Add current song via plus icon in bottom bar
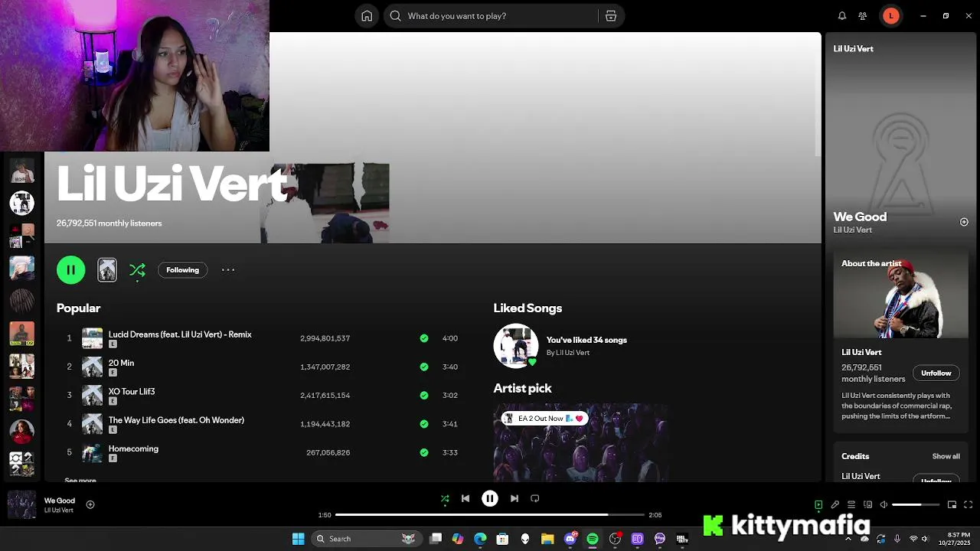This screenshot has width=980, height=551. (90, 504)
